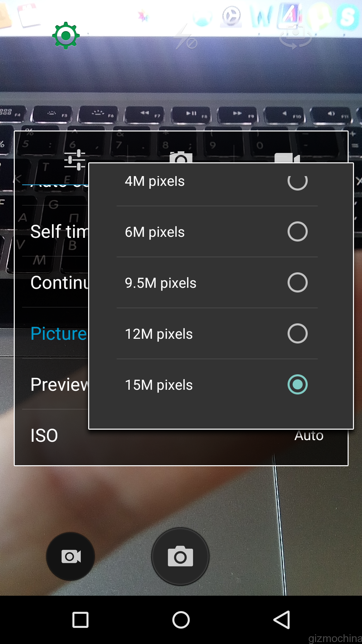362x644 pixels.
Task: Choose the 12M pixels radio option
Action: (297, 333)
